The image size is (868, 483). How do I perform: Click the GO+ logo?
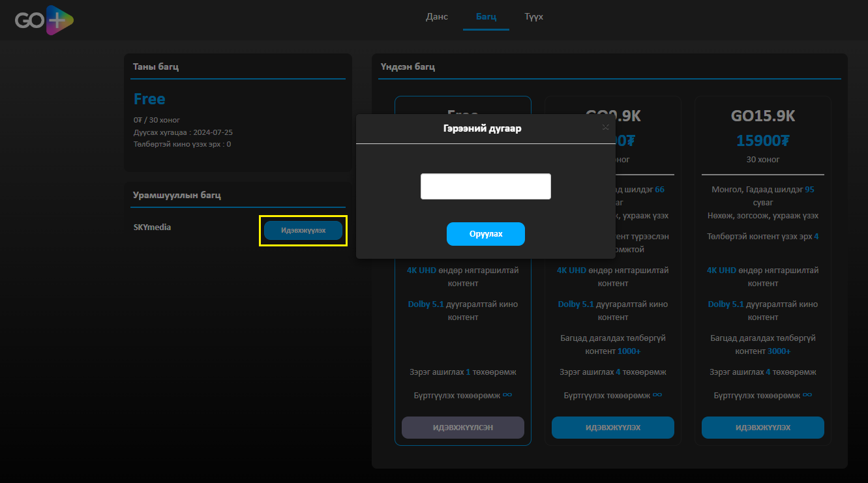[44, 20]
